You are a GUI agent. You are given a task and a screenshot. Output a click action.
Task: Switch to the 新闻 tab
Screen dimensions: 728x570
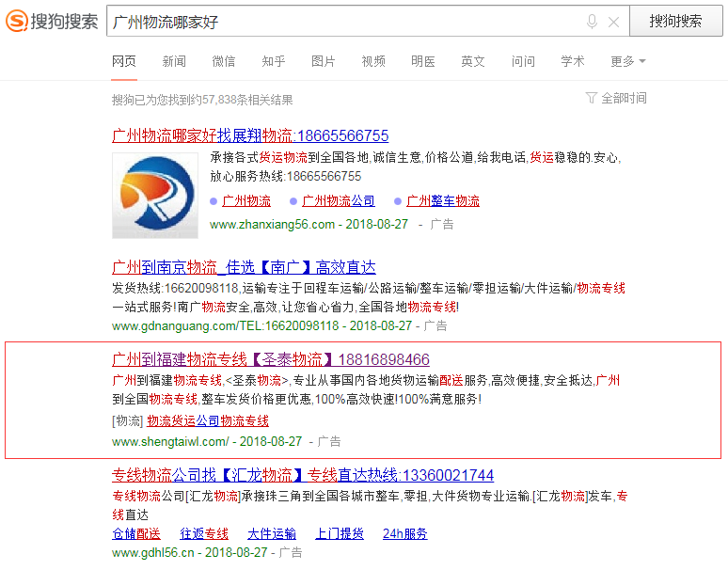(x=174, y=61)
